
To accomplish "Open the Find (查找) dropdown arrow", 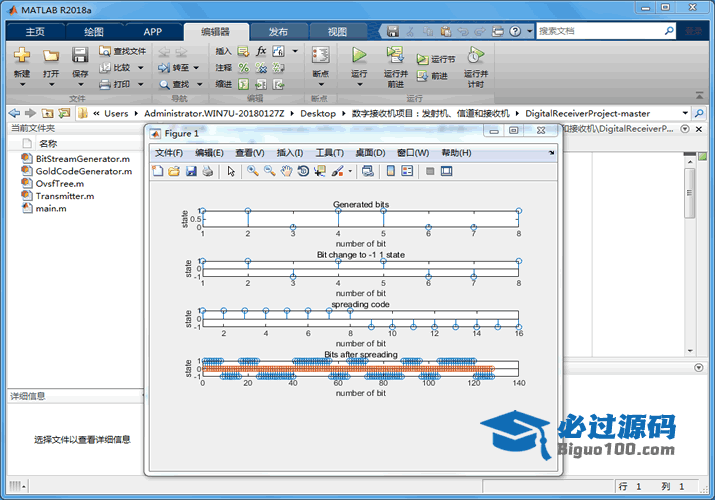I will click(x=199, y=84).
